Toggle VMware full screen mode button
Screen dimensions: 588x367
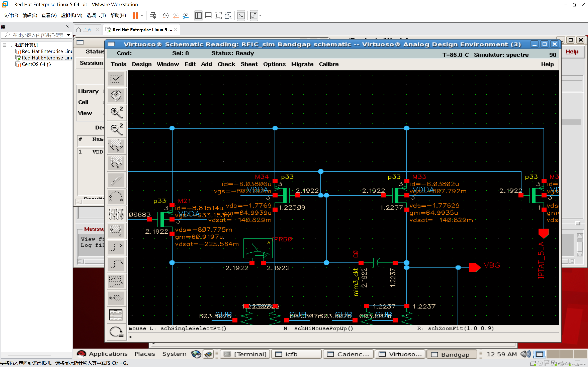[218, 16]
